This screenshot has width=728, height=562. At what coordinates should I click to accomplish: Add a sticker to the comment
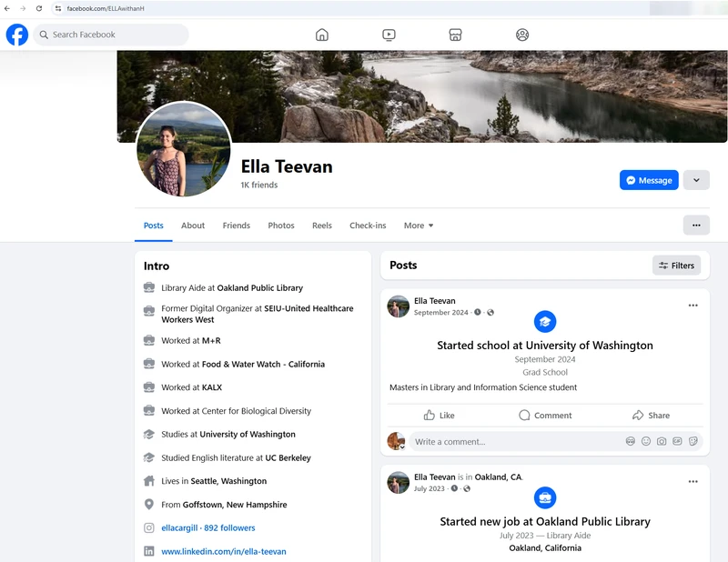click(x=693, y=441)
